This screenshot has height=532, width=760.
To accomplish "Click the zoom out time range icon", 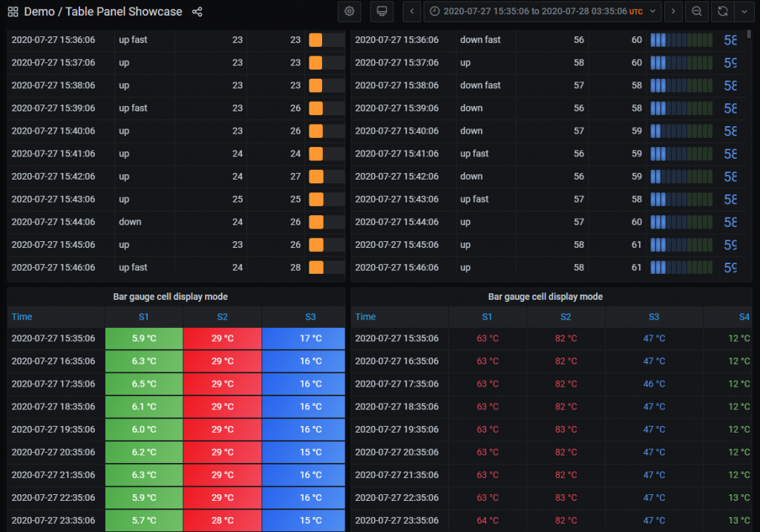I will 696,12.
